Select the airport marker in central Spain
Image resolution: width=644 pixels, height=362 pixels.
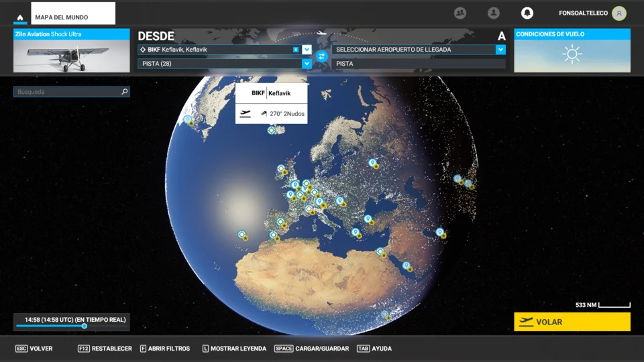pyautogui.click(x=281, y=223)
